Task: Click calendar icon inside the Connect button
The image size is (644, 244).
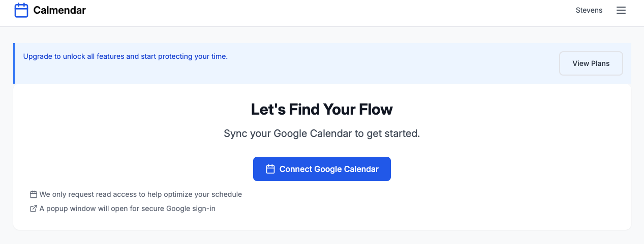Action: click(270, 169)
